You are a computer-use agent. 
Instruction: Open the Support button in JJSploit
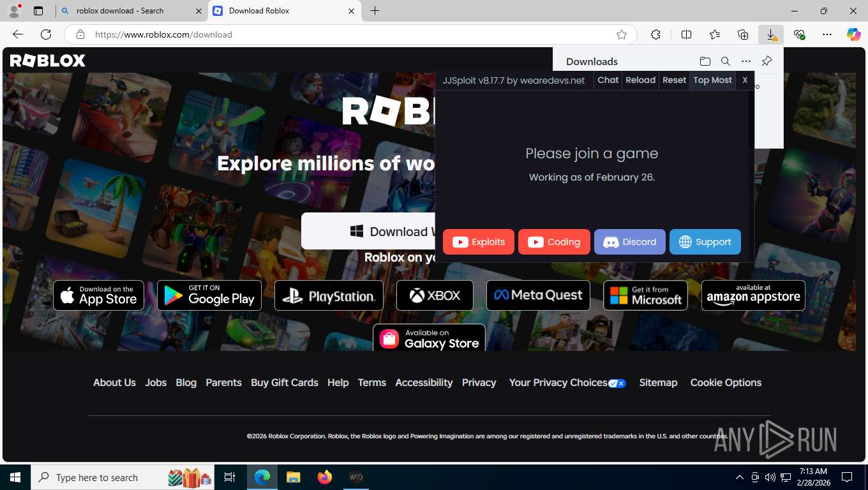click(705, 242)
